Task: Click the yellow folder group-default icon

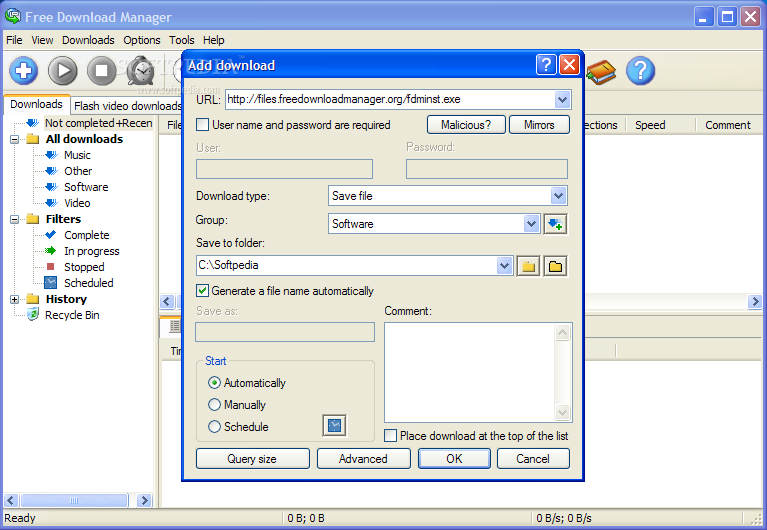Action: (528, 267)
